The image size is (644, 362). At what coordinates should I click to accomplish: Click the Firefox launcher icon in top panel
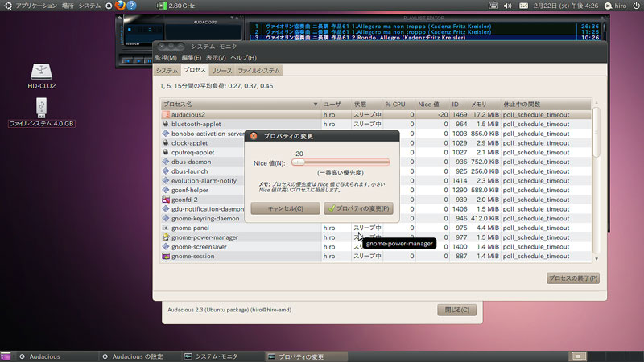pyautogui.click(x=119, y=6)
